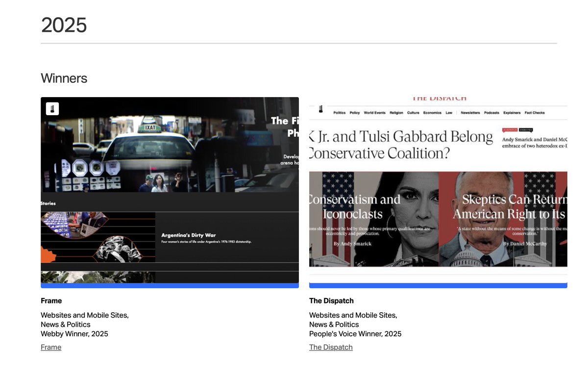Click the blue progress bar under The Dispatch

coord(439,284)
